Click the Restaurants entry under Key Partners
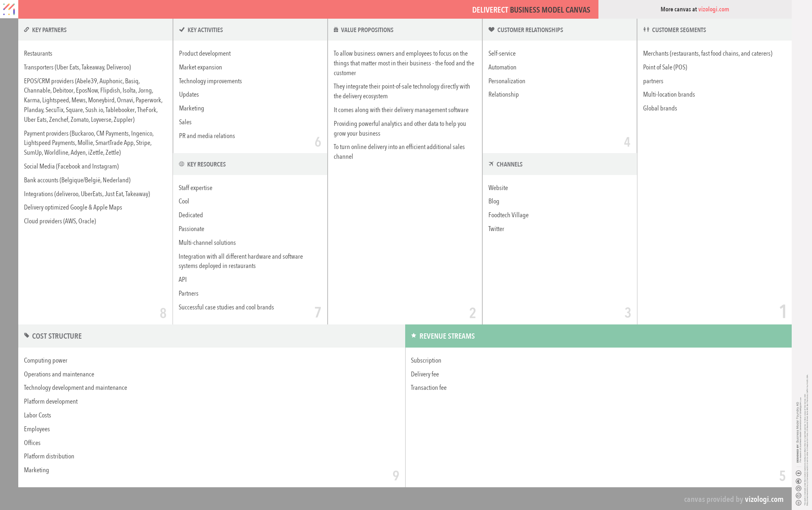 coord(38,53)
